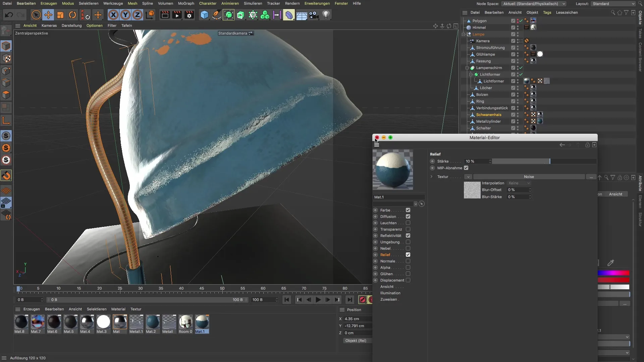Viewport: 644px width, 362px height.
Task: Activate the Scale tool
Action: click(x=60, y=15)
